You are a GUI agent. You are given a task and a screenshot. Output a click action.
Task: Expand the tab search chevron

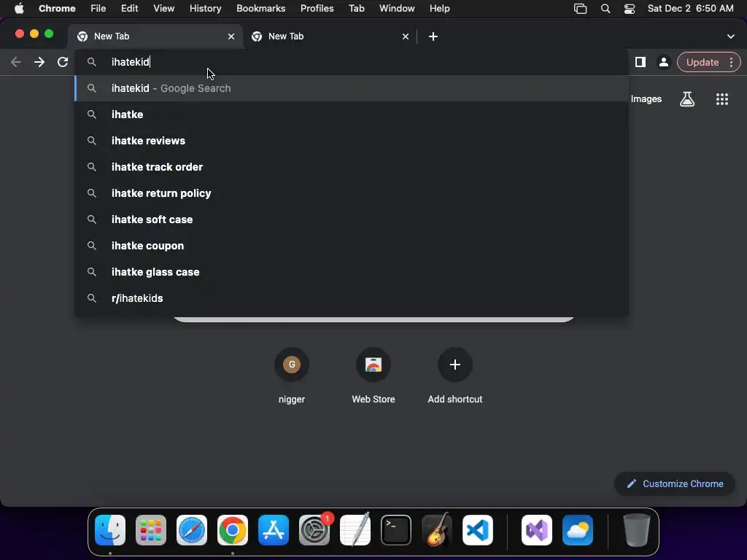730,36
